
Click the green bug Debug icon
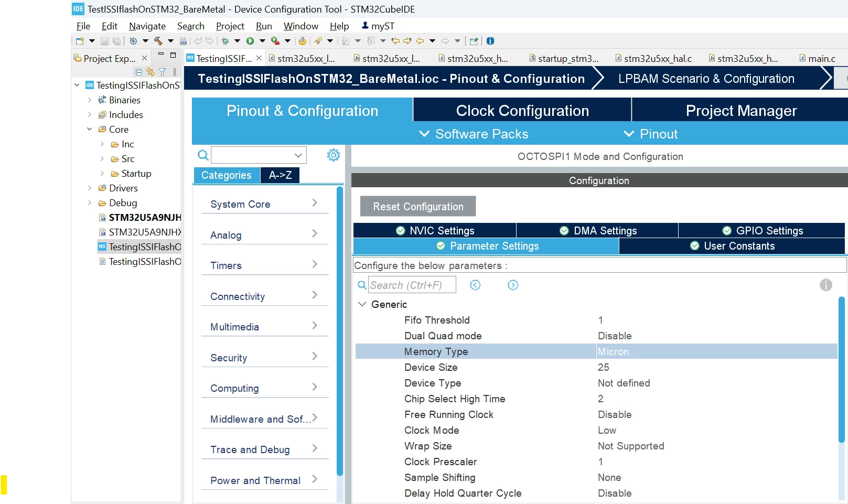[226, 41]
